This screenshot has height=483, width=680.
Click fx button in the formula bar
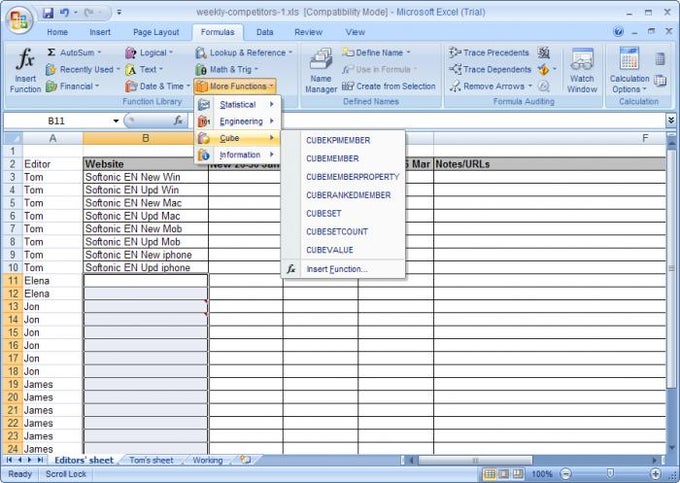coord(178,121)
